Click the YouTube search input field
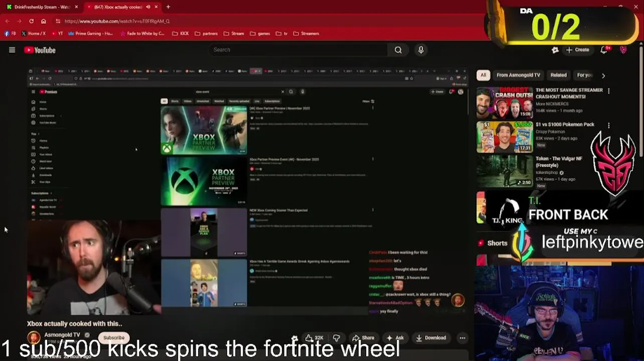644x361 pixels. pyautogui.click(x=298, y=50)
